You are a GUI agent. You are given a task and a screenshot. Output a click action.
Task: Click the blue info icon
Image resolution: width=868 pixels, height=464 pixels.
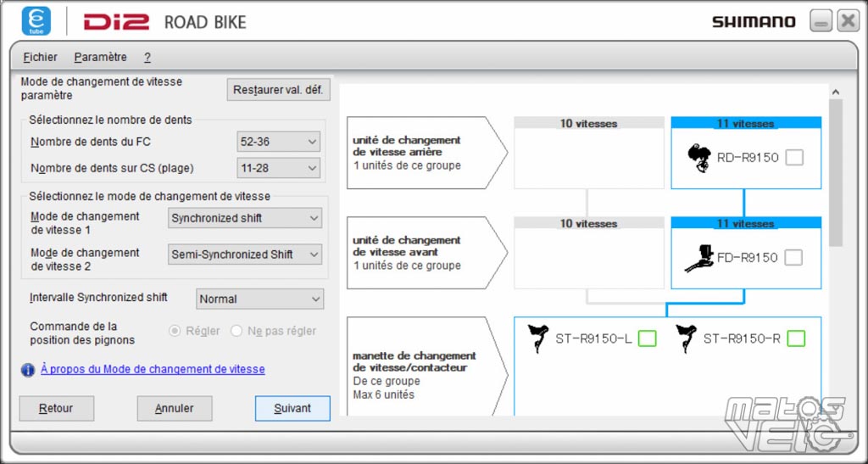28,370
